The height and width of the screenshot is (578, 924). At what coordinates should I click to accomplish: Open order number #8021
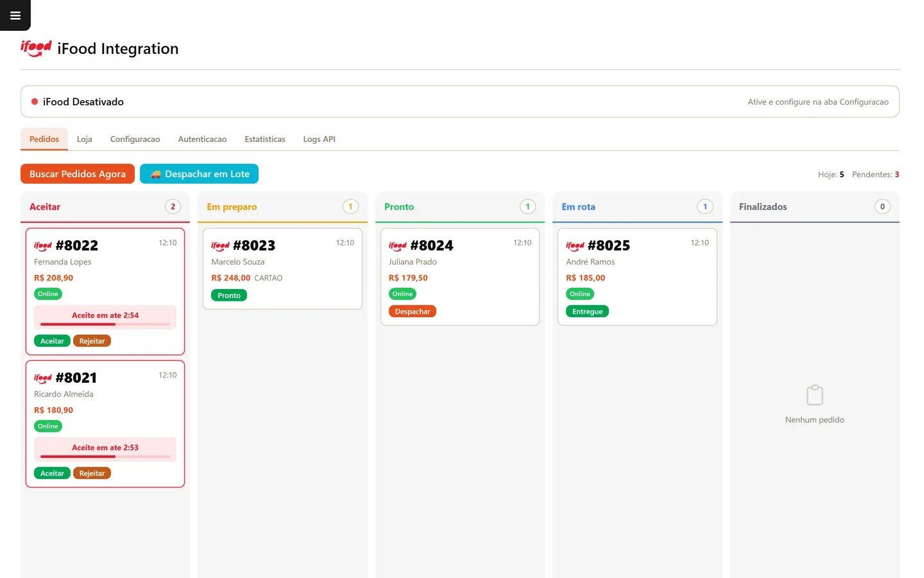(76, 378)
